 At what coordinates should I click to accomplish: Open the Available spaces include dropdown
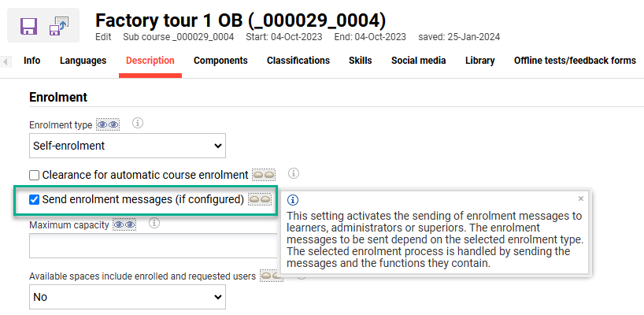(128, 297)
